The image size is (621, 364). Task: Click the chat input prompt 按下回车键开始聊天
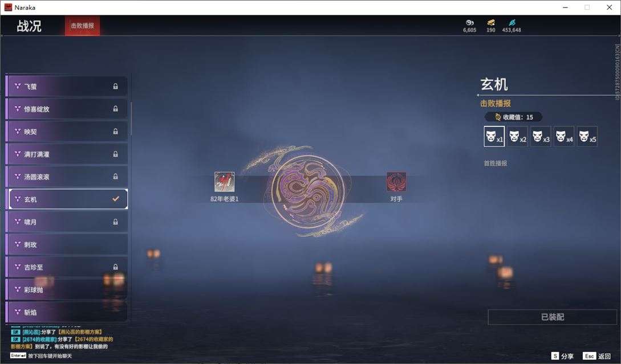[50, 355]
